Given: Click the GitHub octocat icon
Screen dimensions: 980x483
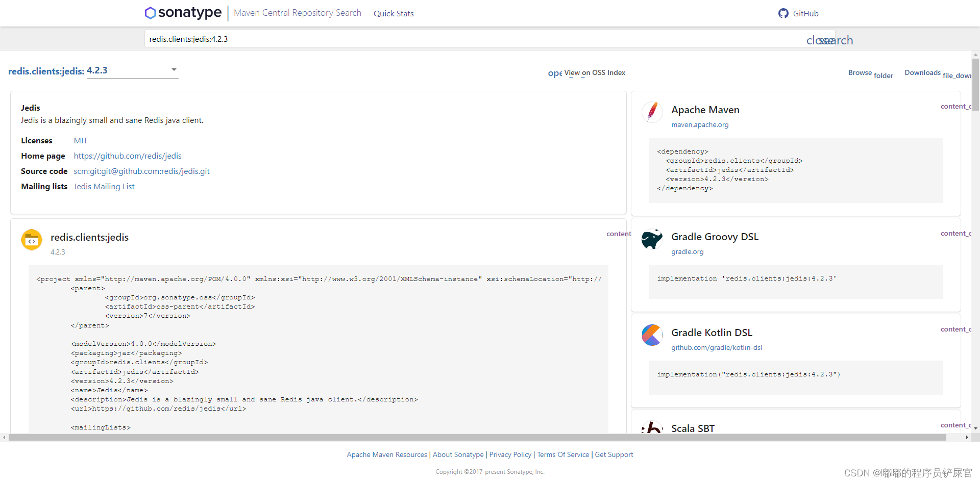Looking at the screenshot, I should (783, 13).
